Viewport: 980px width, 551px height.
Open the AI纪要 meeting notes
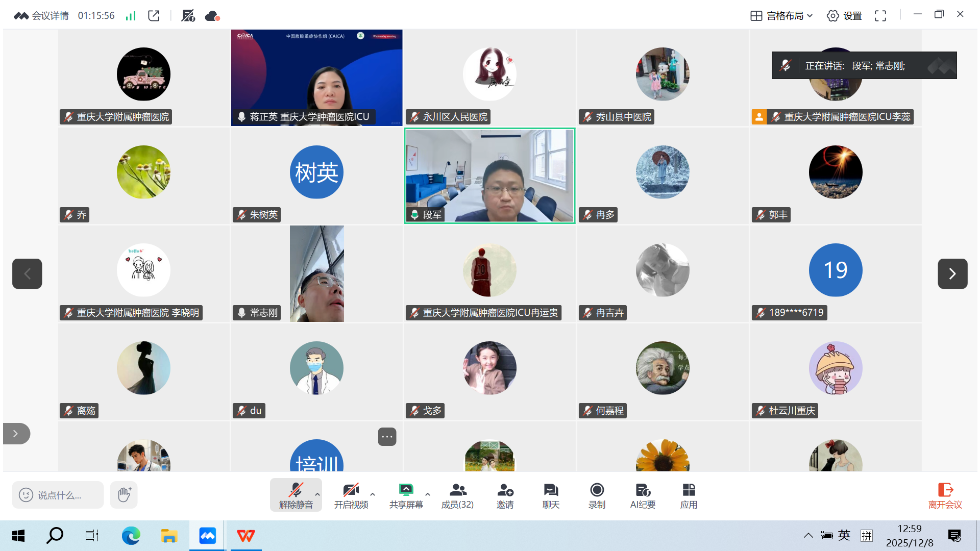[x=642, y=494]
